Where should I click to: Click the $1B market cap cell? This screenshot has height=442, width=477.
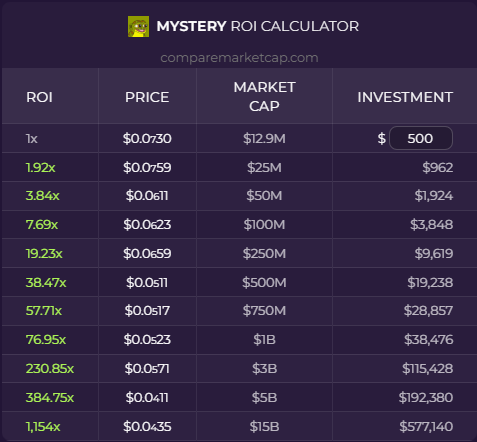[x=264, y=340]
